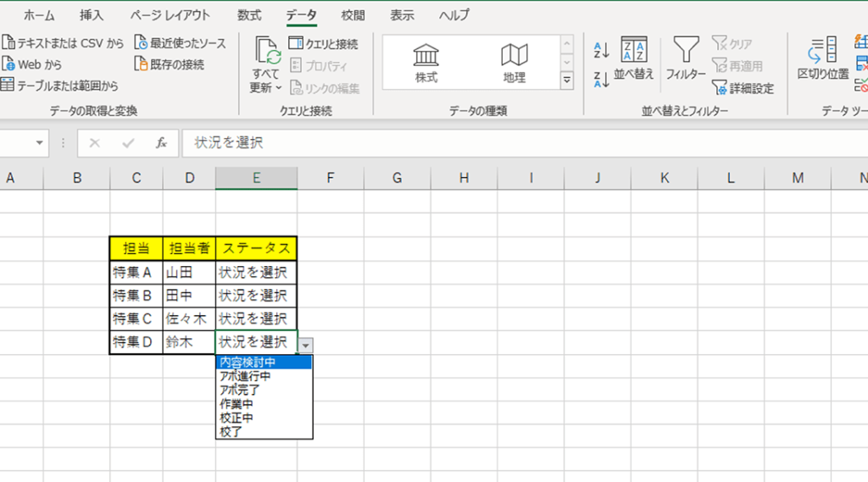
Task: Select status cell in 特集Ｂ row
Action: 256,296
